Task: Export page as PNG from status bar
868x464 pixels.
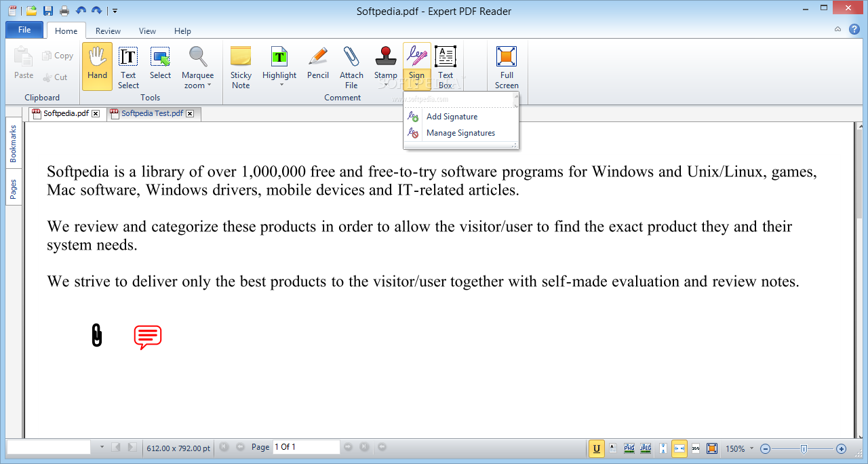Action: (629, 448)
